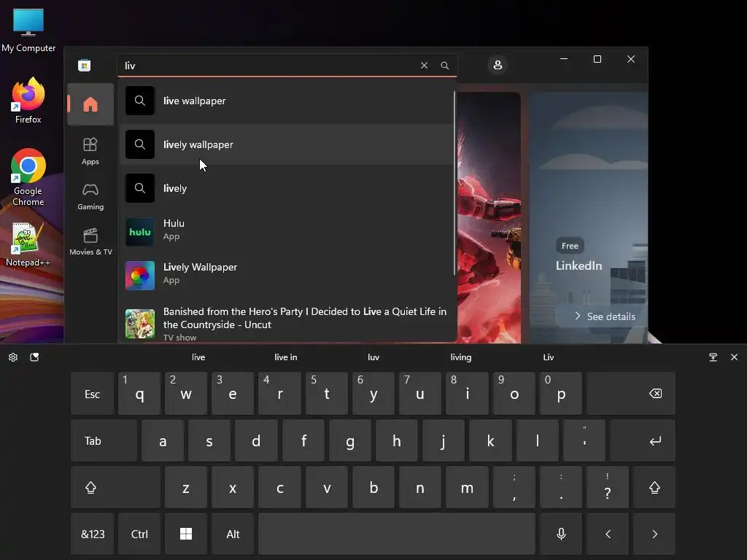This screenshot has height=560, width=747.
Task: Open the Gaming section in sidebar
Action: pos(90,196)
